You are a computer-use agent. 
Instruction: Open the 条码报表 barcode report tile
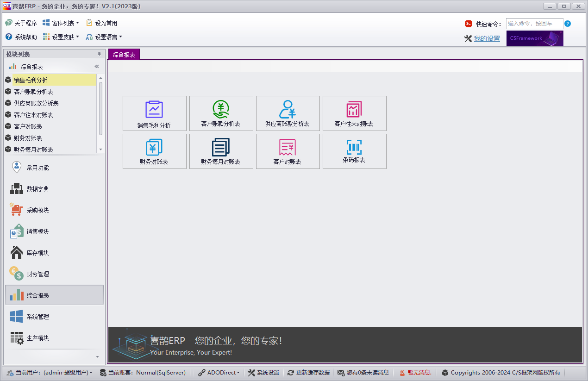coord(354,151)
